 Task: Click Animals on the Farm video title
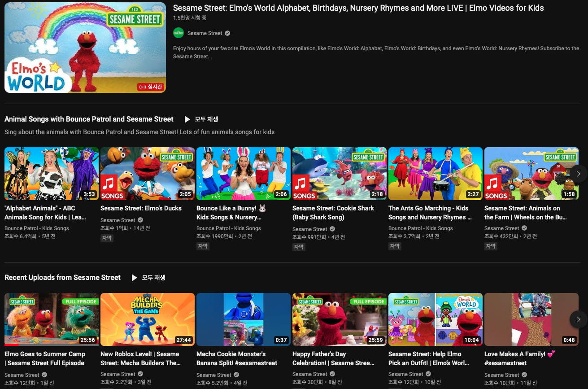[526, 213]
